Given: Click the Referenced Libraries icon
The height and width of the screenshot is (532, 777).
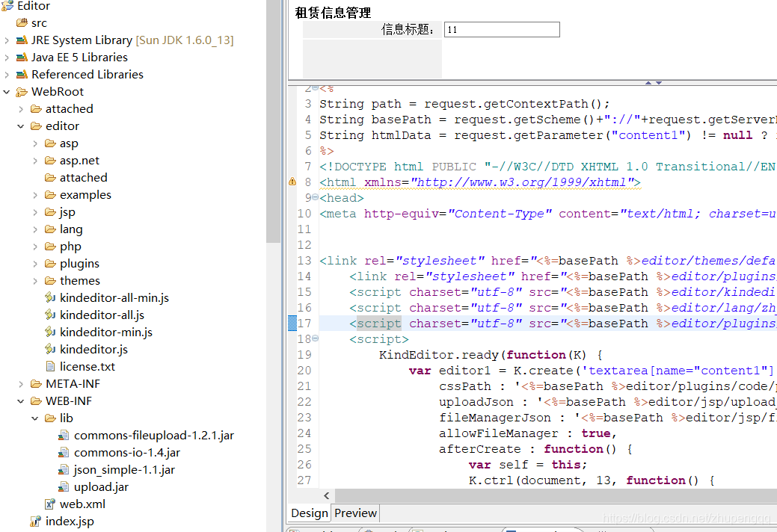Looking at the screenshot, I should [x=22, y=75].
